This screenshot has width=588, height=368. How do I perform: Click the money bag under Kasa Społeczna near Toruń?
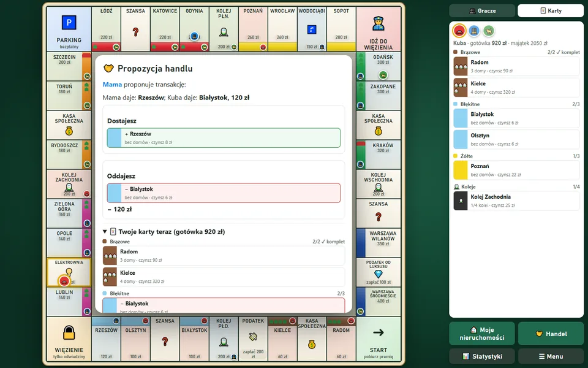[x=69, y=131]
